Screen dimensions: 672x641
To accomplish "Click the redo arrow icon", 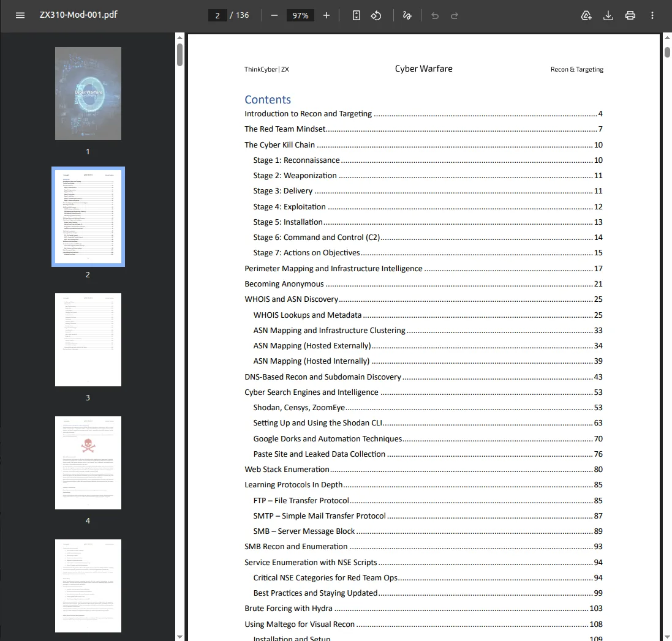I will [455, 16].
